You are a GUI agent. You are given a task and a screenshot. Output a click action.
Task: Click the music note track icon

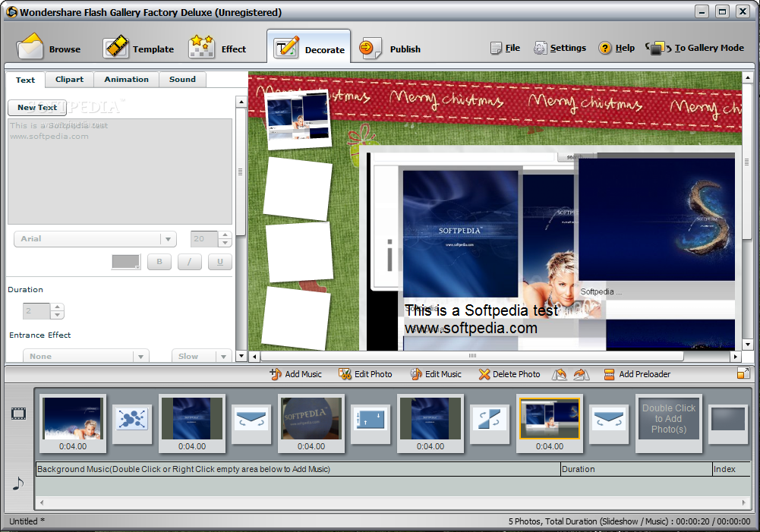click(18, 483)
